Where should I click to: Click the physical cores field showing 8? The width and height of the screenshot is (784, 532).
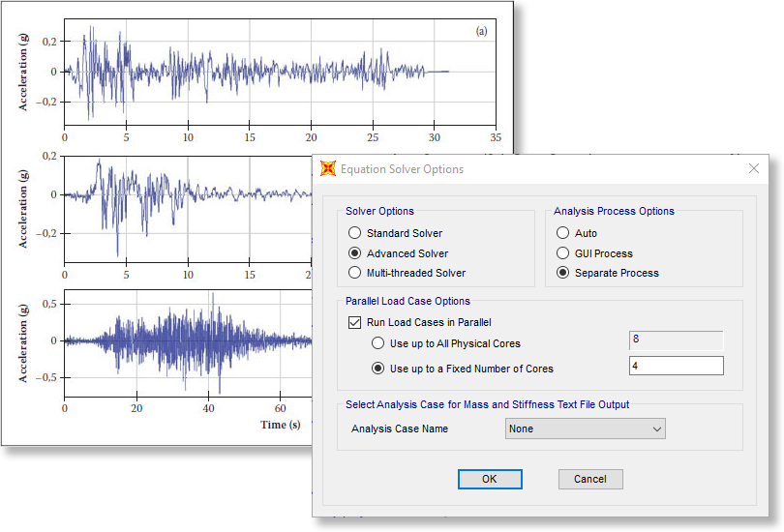click(x=676, y=340)
